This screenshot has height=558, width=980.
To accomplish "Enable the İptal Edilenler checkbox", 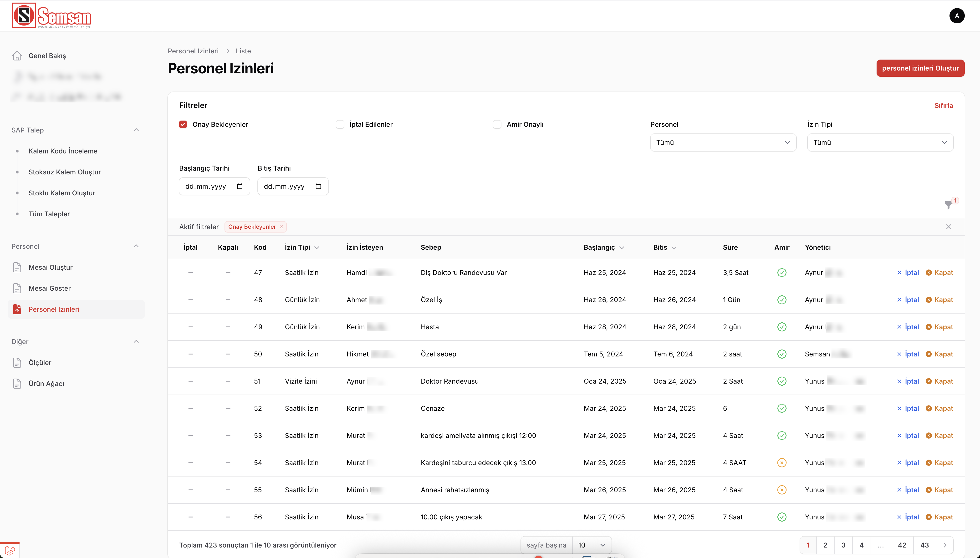I will click(x=340, y=125).
